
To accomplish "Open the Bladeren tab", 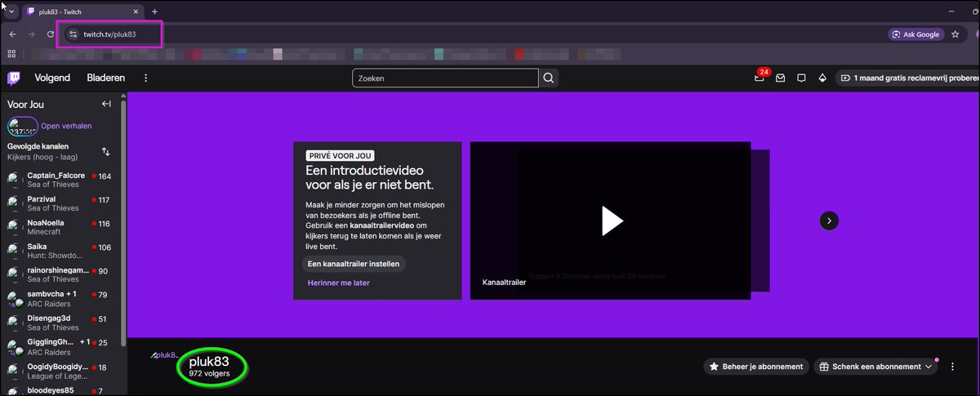I will 106,78.
